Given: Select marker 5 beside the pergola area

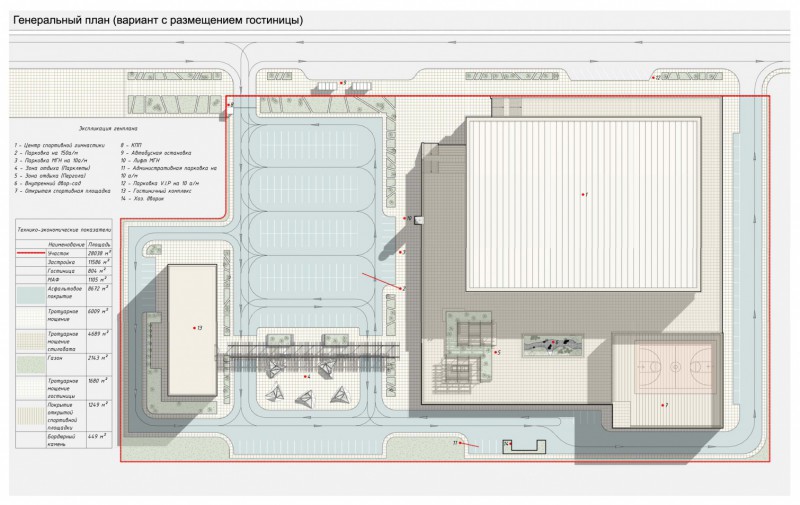Looking at the screenshot, I should click(496, 352).
